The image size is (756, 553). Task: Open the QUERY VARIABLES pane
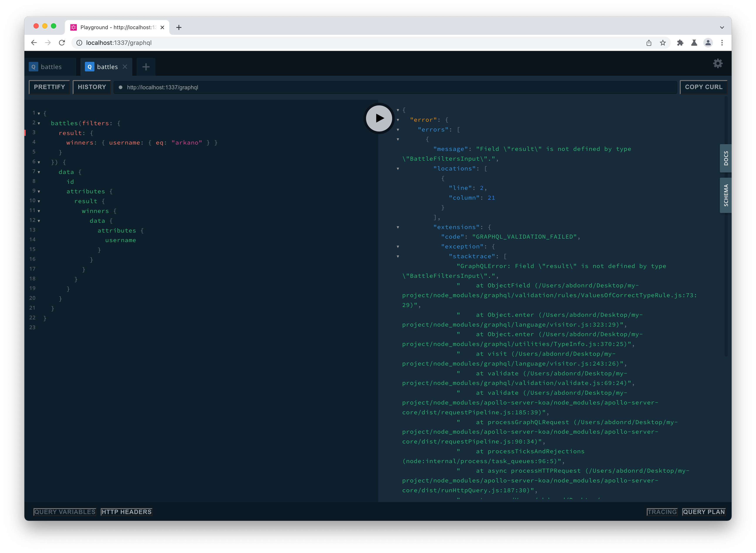pyautogui.click(x=65, y=512)
